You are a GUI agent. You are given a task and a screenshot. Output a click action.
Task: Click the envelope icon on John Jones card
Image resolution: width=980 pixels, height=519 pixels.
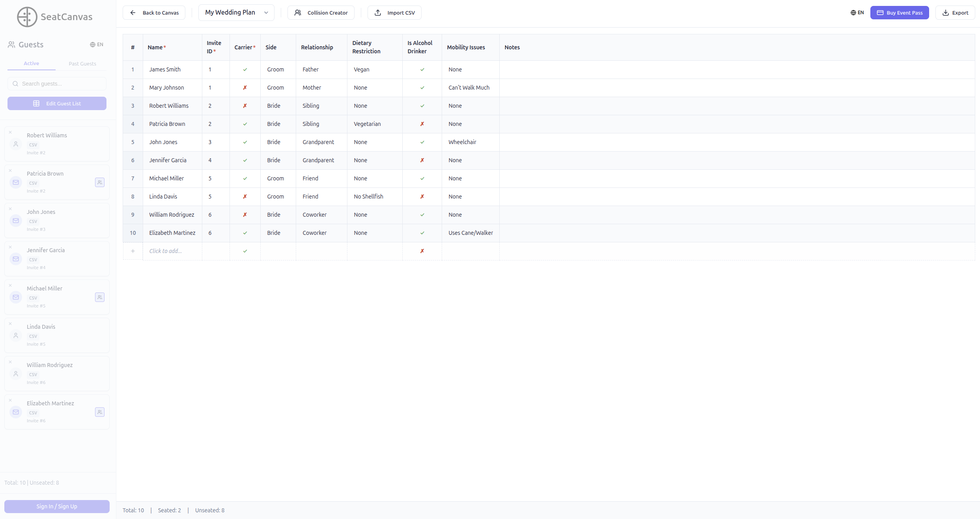point(16,221)
